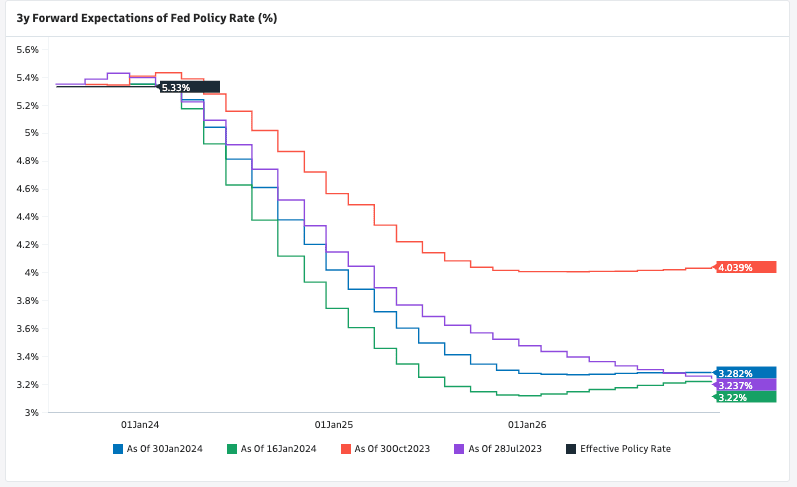Click the 01Jan26 x-axis date label

(x=527, y=424)
